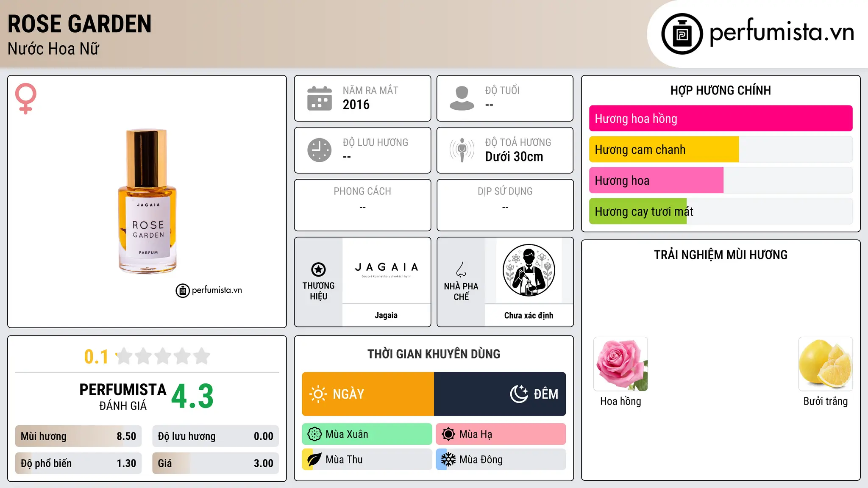Screen dimensions: 868x488
Task: Open the Jagaia brand logo image
Action: (x=386, y=270)
